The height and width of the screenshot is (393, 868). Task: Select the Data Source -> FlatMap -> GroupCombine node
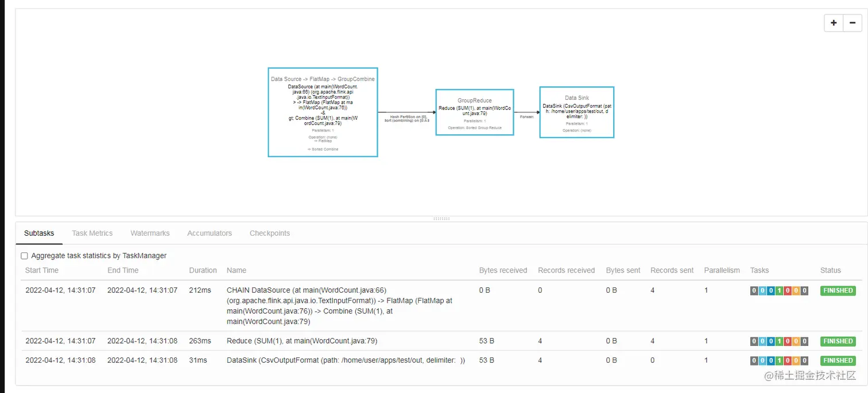pos(323,111)
